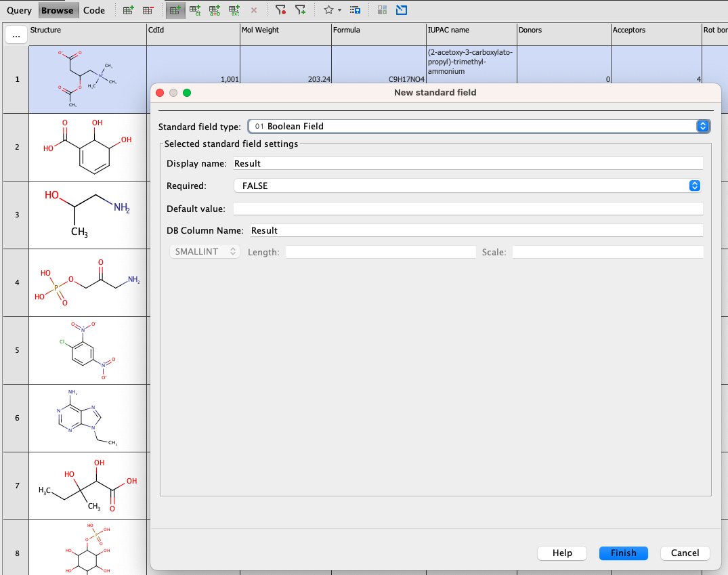Open the dropdown arrow beside the star
The height and width of the screenshot is (575, 728).
tap(339, 10)
